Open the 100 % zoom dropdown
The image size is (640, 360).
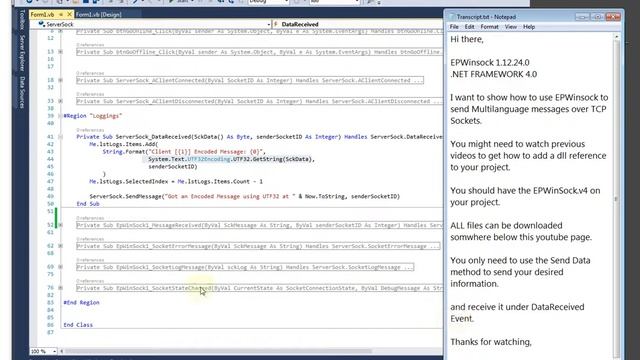[54, 351]
